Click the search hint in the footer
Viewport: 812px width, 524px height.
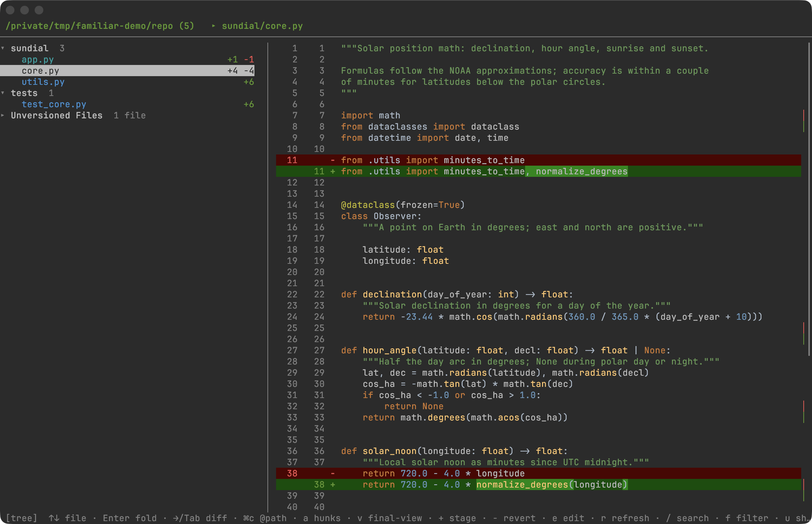(x=688, y=518)
